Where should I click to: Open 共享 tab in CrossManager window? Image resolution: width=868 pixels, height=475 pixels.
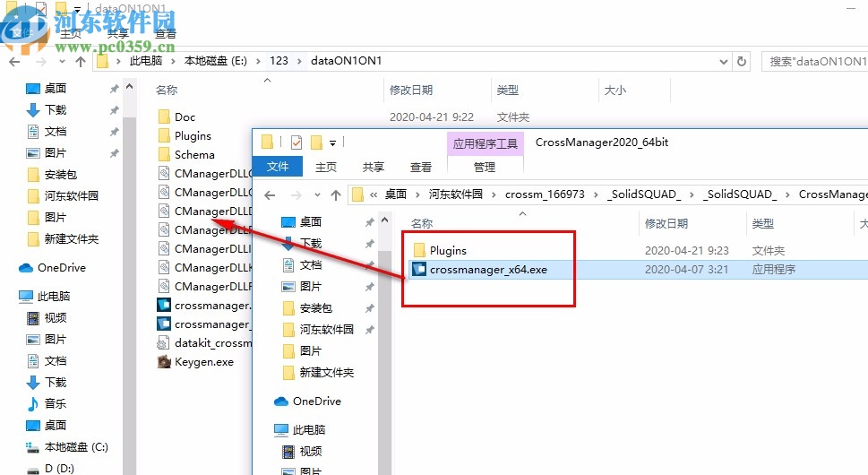(374, 167)
